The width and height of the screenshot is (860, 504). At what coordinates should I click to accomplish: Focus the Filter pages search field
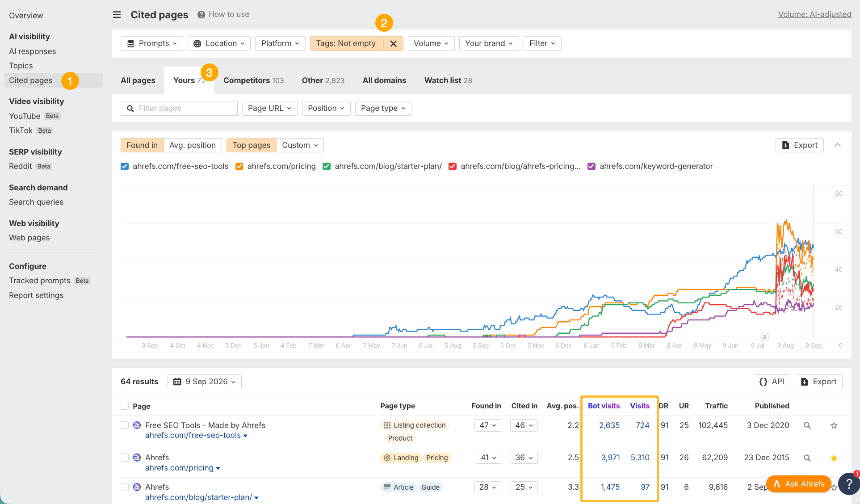[x=179, y=108]
